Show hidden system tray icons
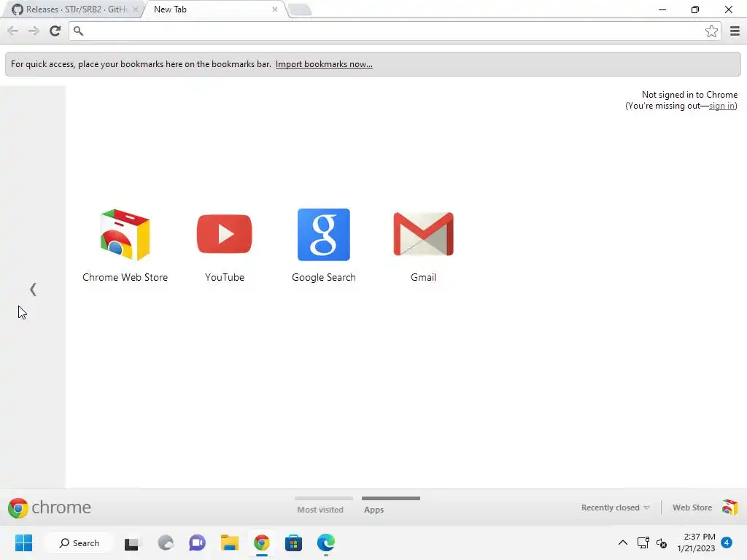The image size is (747, 560). pyautogui.click(x=623, y=542)
